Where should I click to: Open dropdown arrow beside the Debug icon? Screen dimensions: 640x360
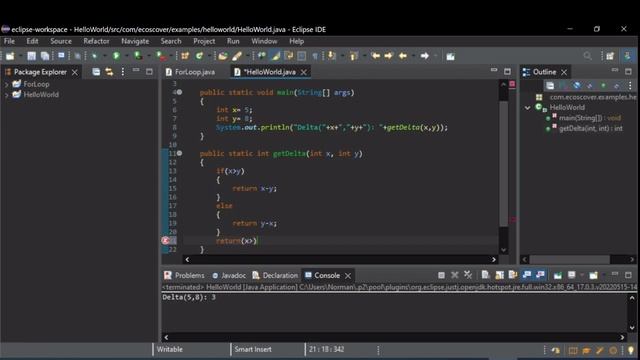[x=104, y=56]
